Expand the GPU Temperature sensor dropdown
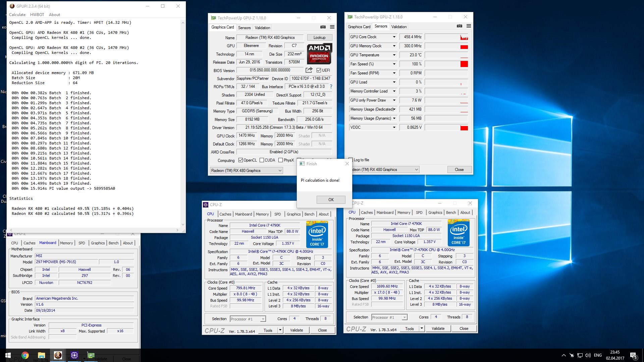The height and width of the screenshot is (362, 644). tap(394, 55)
